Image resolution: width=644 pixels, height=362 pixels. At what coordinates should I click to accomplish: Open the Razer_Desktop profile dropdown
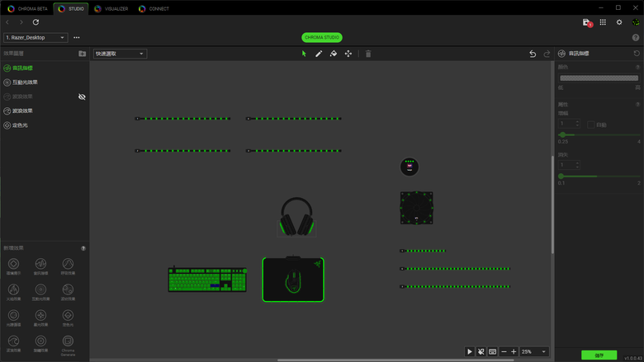[x=36, y=38]
